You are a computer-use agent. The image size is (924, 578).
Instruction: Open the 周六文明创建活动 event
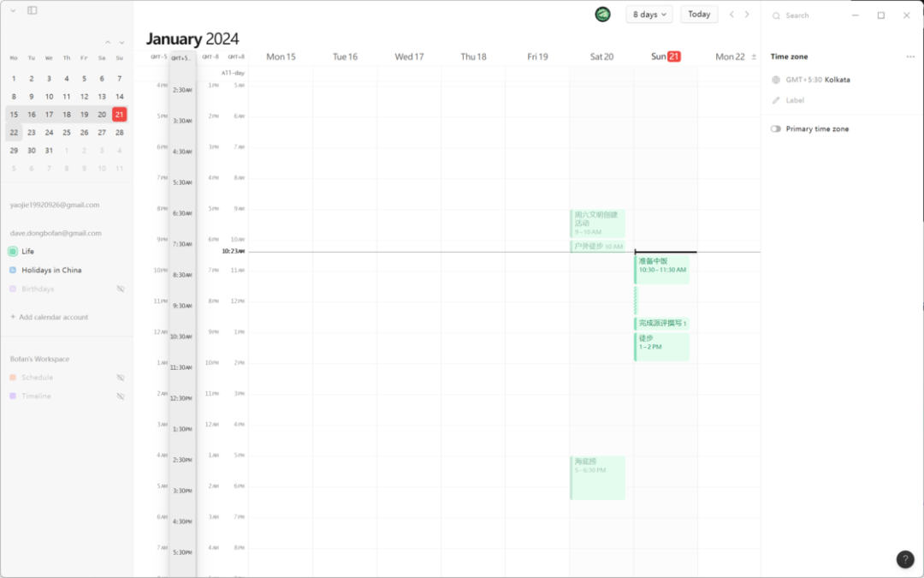[597, 223]
